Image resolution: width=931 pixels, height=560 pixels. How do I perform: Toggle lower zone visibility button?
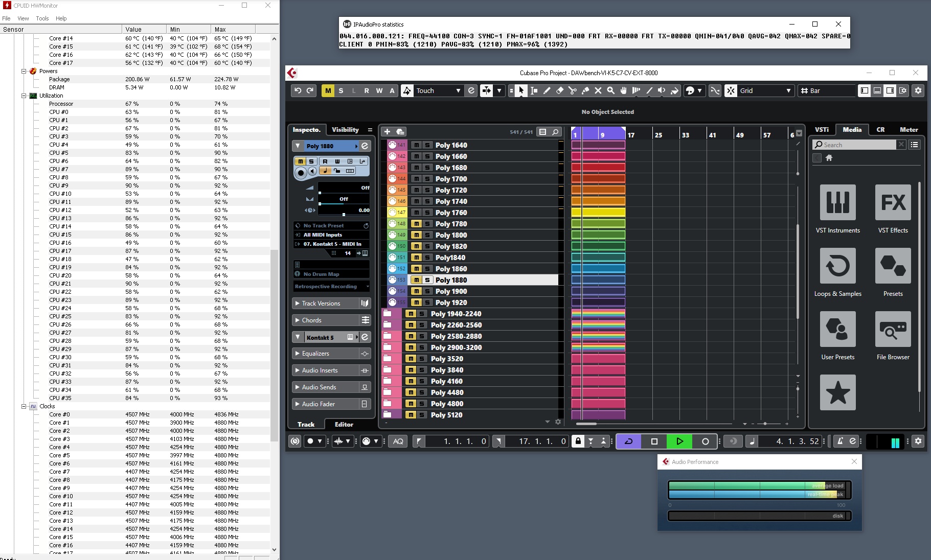pyautogui.click(x=877, y=90)
